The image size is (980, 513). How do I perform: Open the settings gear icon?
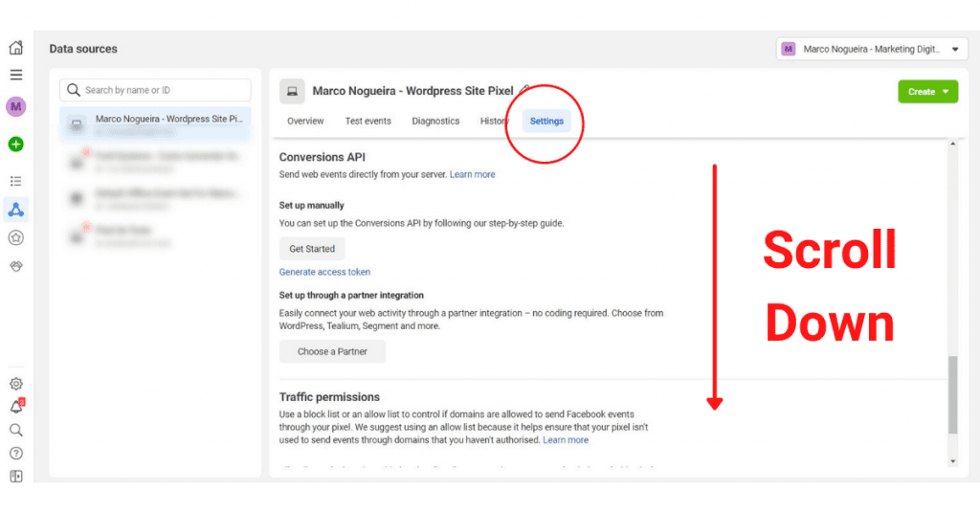(16, 384)
